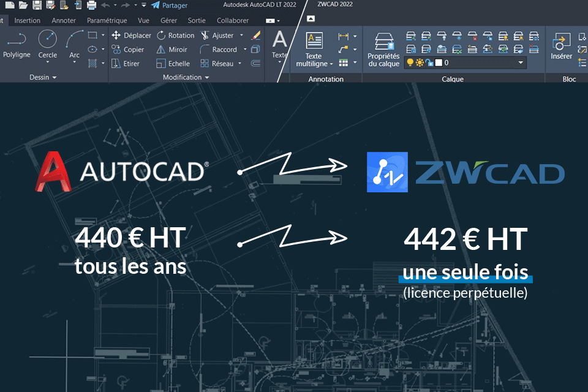Open the Texte multiligne dropdown arrow
588x392 pixels.
(x=331, y=64)
